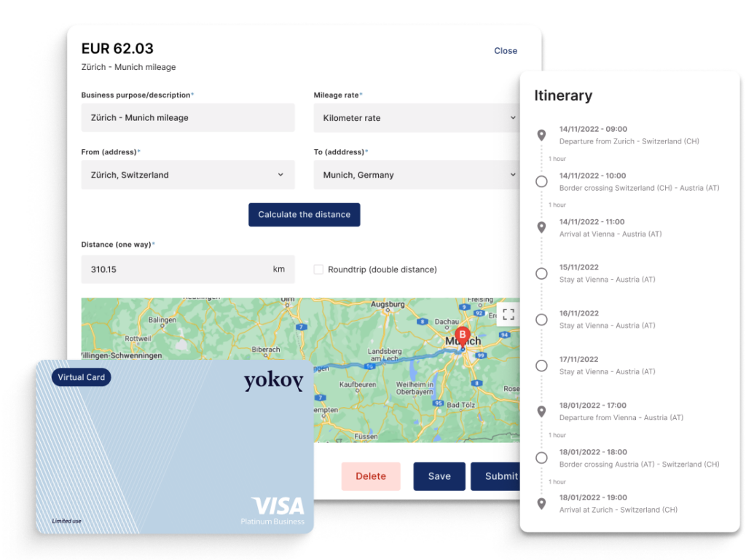
Task: Click the fullscreen icon on the map
Action: click(x=508, y=315)
